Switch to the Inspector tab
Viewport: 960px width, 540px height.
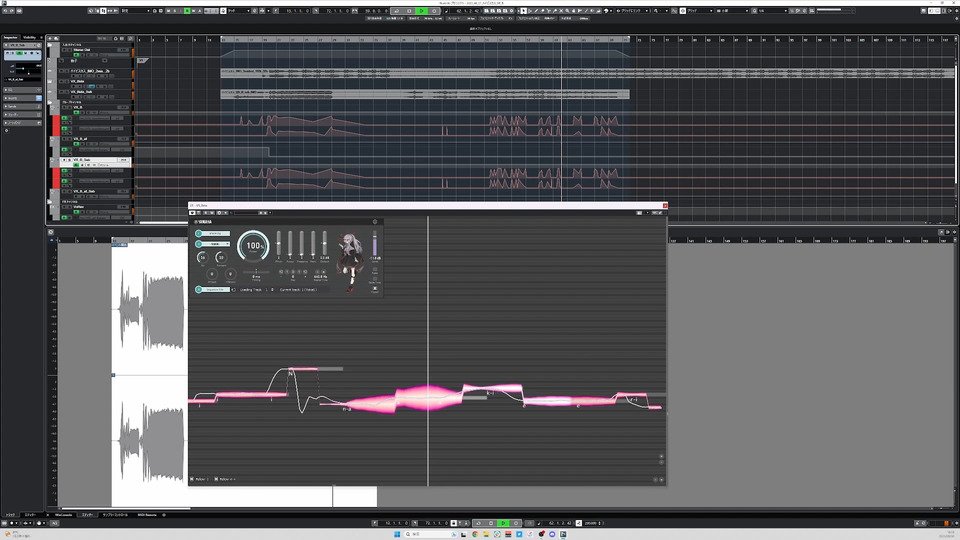coord(11,37)
